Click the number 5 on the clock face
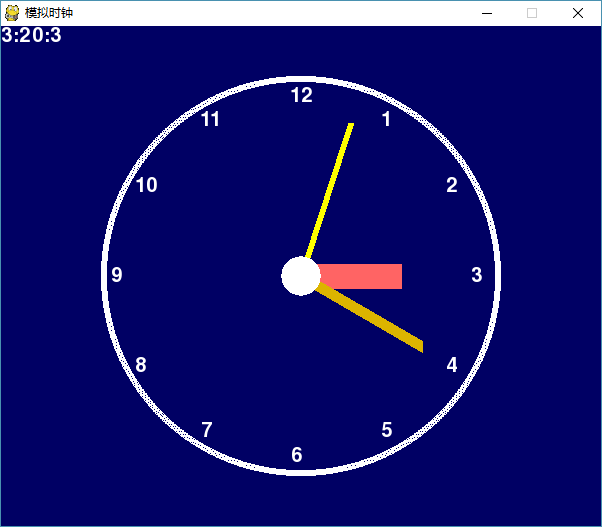This screenshot has width=602, height=527. point(387,430)
